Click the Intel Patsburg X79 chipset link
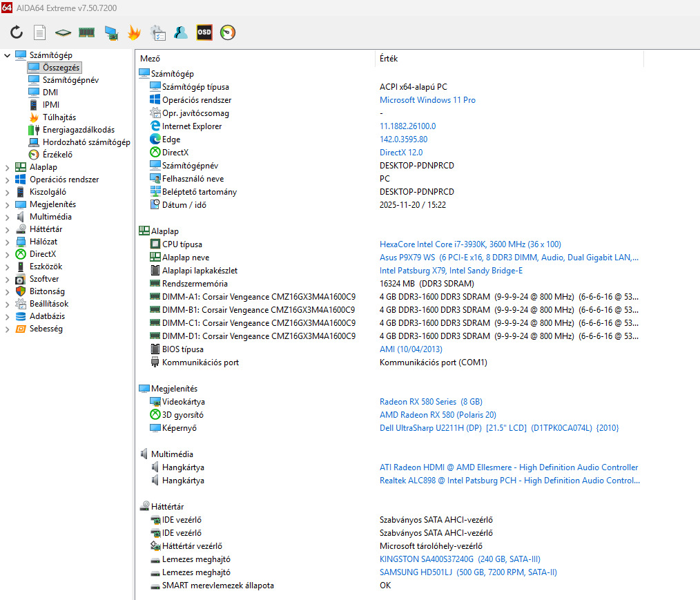The height and width of the screenshot is (600, 700). 451,271
